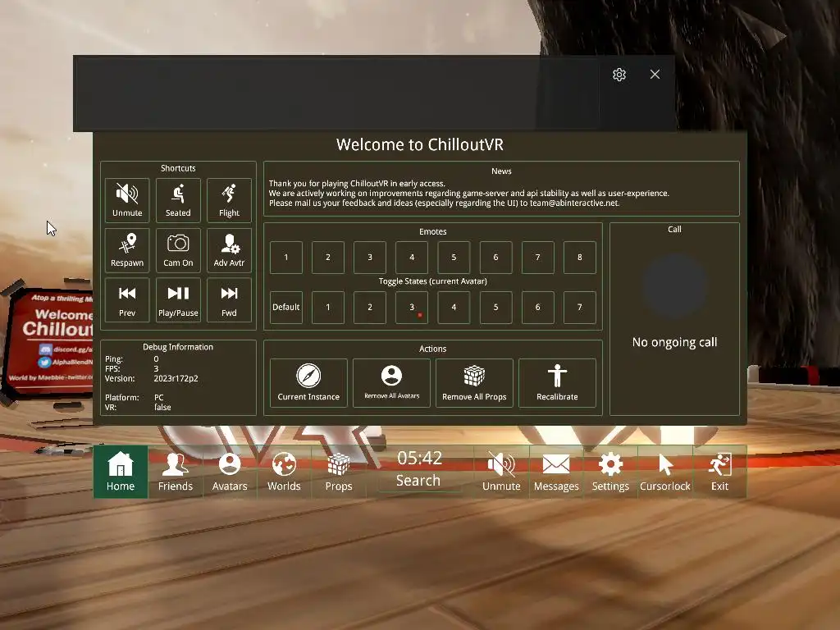Trigger Emote 1
Viewport: 840px width, 630px height.
click(x=286, y=257)
